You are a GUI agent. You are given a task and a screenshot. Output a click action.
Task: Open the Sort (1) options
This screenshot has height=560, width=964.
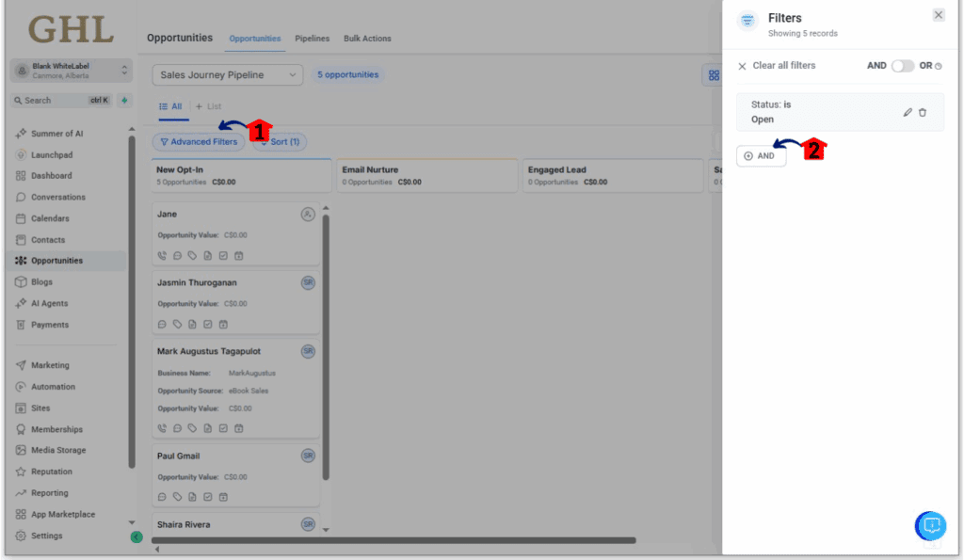(280, 142)
